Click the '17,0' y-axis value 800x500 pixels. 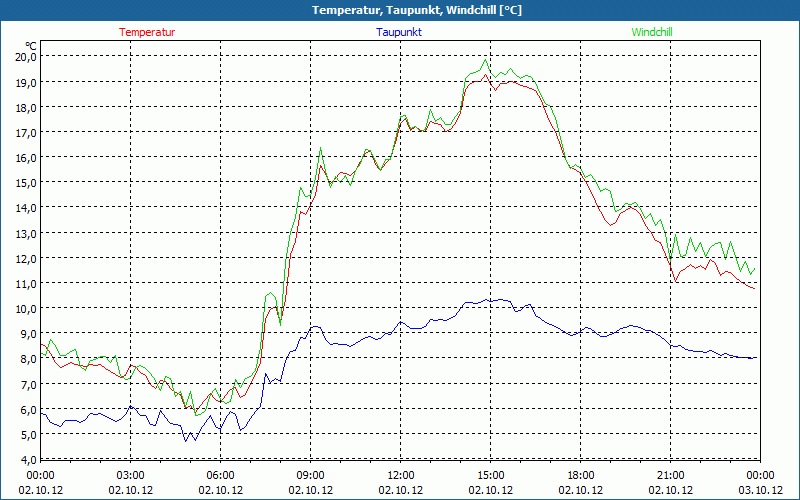pos(26,133)
